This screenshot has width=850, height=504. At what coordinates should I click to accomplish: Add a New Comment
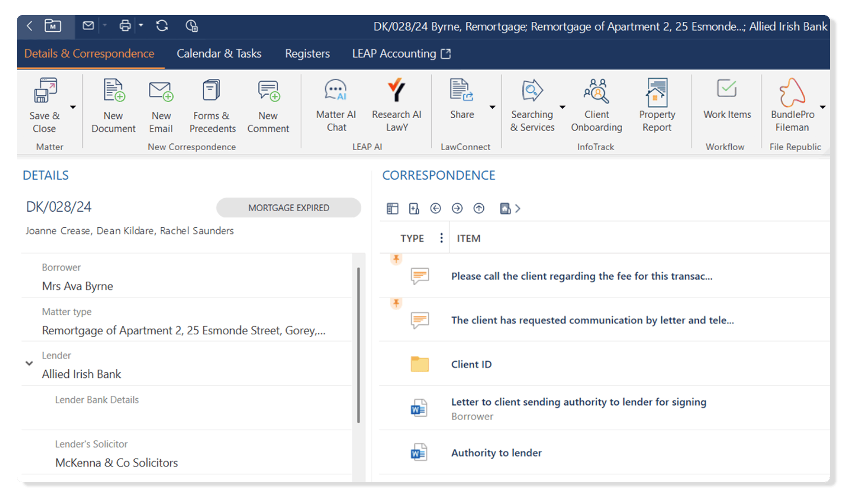[x=268, y=106]
